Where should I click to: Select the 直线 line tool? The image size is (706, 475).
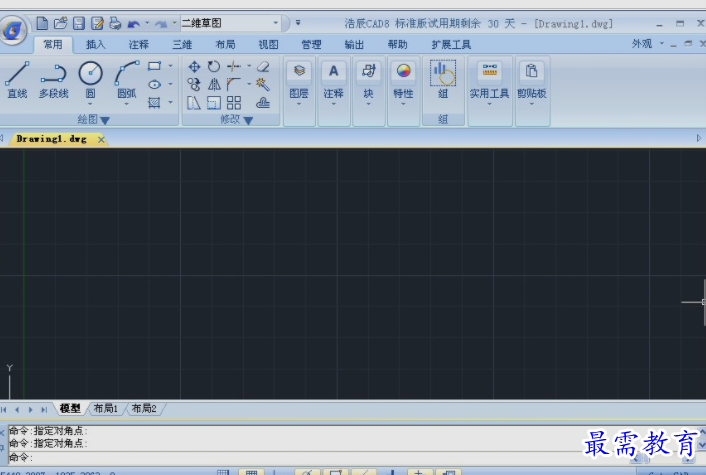(x=17, y=80)
